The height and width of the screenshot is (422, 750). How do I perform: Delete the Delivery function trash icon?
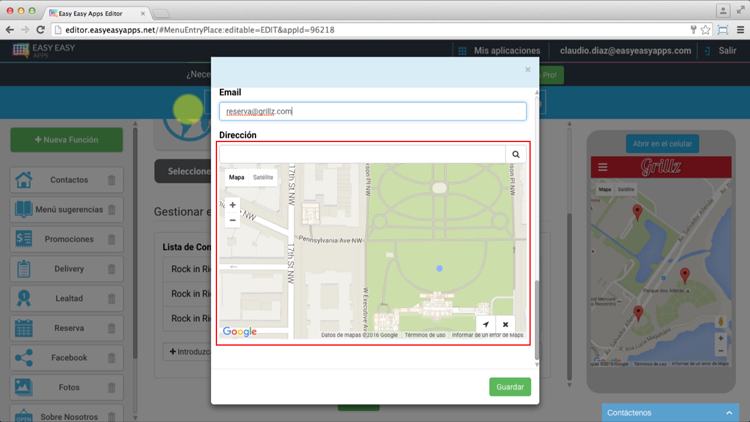[111, 269]
